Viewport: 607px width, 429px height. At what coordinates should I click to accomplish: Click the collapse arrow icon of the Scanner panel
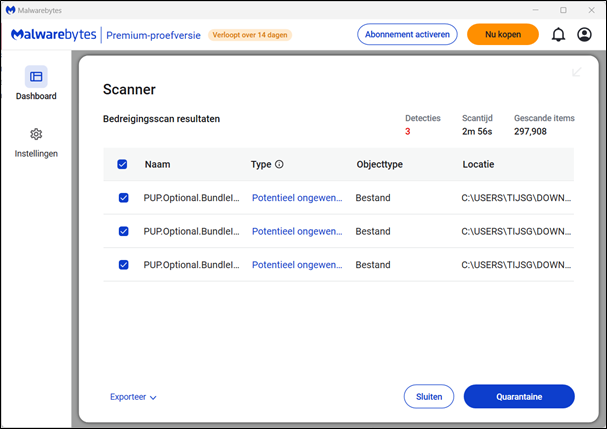point(577,72)
